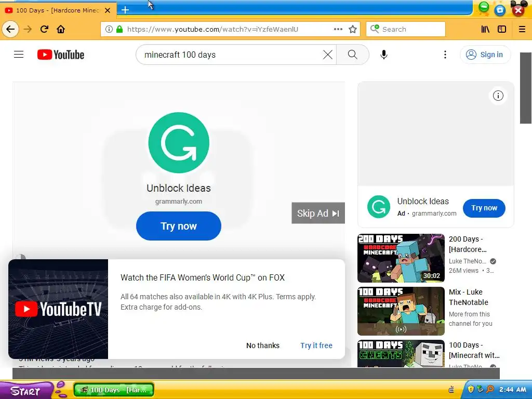This screenshot has height=399, width=532.
Task: Click the 100 Days taskbar window button
Action: (x=114, y=390)
